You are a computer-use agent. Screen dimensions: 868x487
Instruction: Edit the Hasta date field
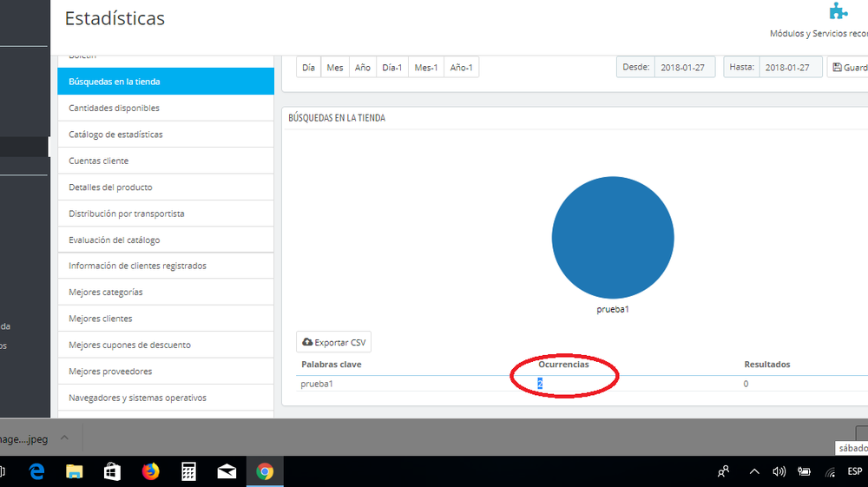[x=790, y=68]
